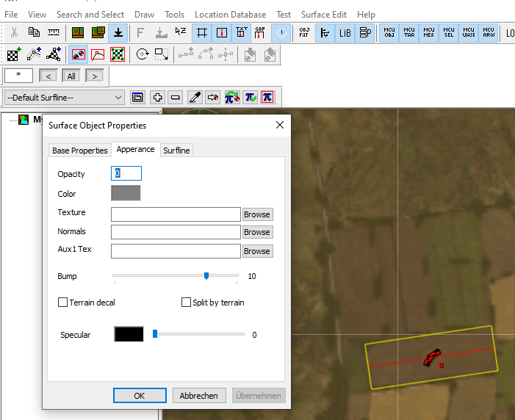Click the OBJ FILT filter icon
The image size is (515, 420).
tap(304, 33)
